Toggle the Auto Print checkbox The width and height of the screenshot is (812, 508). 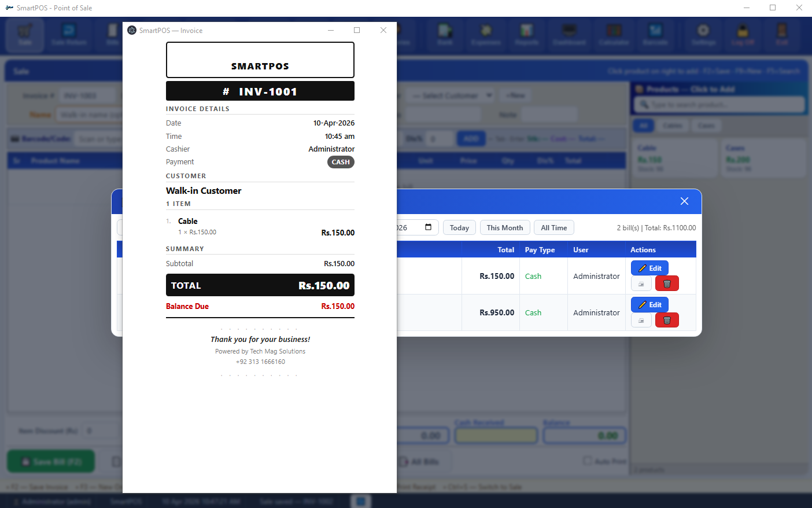point(588,461)
